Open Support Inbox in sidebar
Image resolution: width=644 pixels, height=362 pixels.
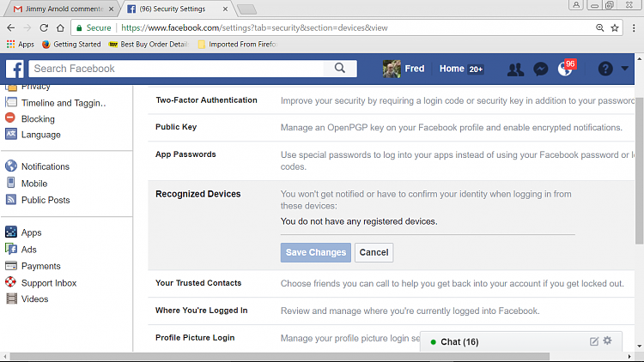49,283
